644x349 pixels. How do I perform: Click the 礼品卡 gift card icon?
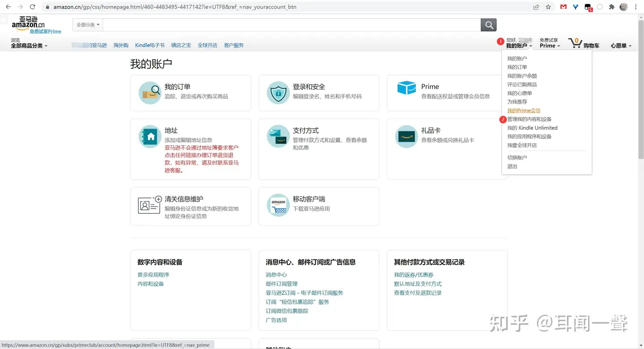(x=406, y=136)
